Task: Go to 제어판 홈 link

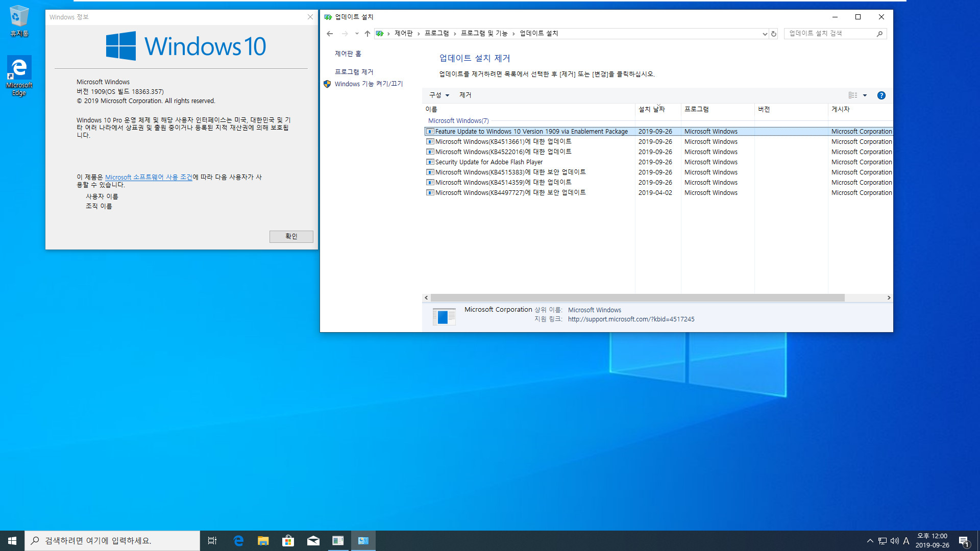Action: click(x=348, y=54)
